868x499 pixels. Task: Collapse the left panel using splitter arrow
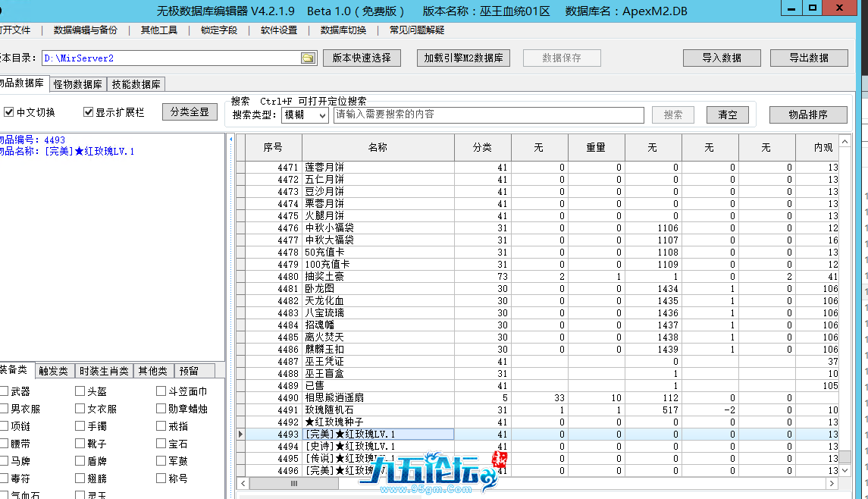pos(230,140)
